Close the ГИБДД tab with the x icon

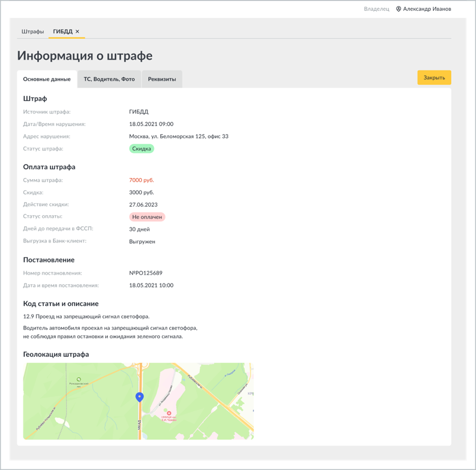77,31
